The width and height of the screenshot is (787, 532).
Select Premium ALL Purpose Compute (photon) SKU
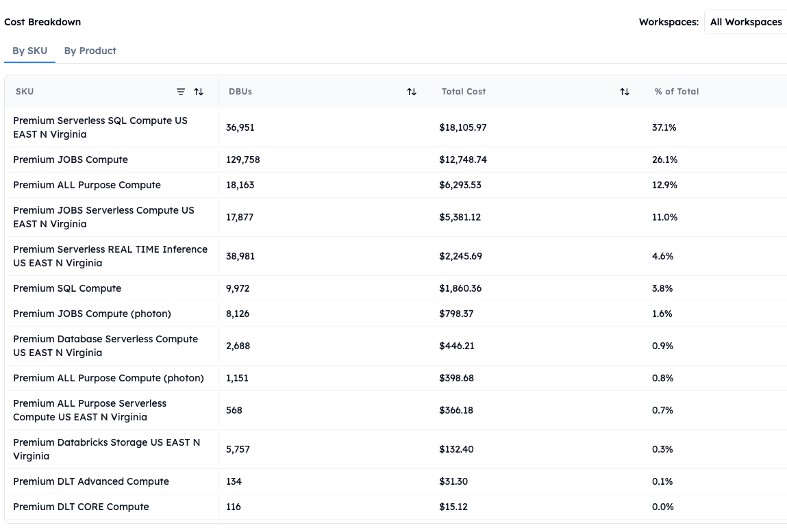(x=108, y=378)
